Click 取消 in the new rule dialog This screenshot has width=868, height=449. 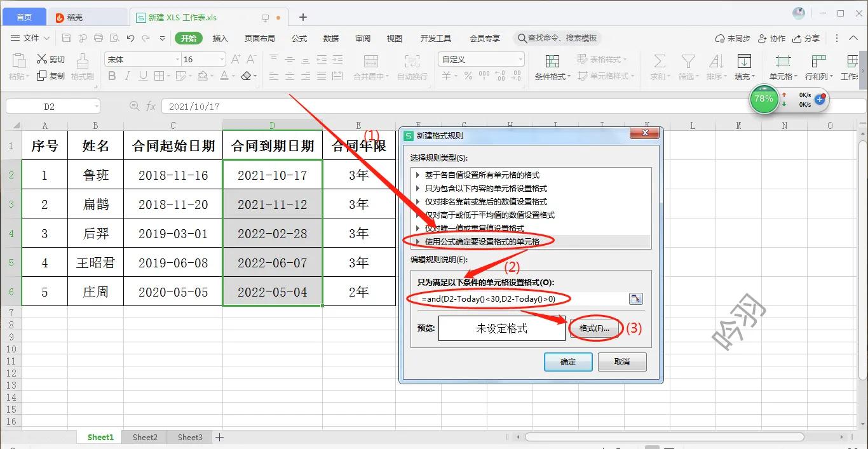pyautogui.click(x=622, y=362)
